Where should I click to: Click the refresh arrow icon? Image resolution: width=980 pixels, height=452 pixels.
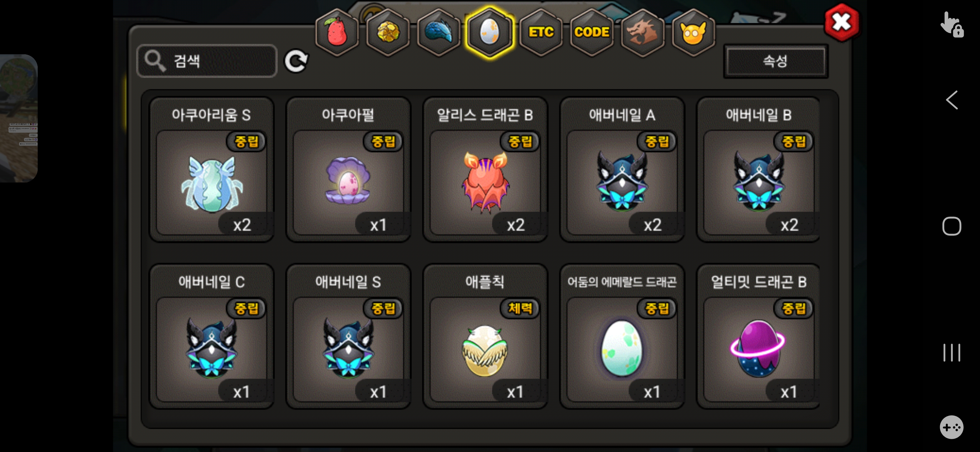[x=297, y=61]
